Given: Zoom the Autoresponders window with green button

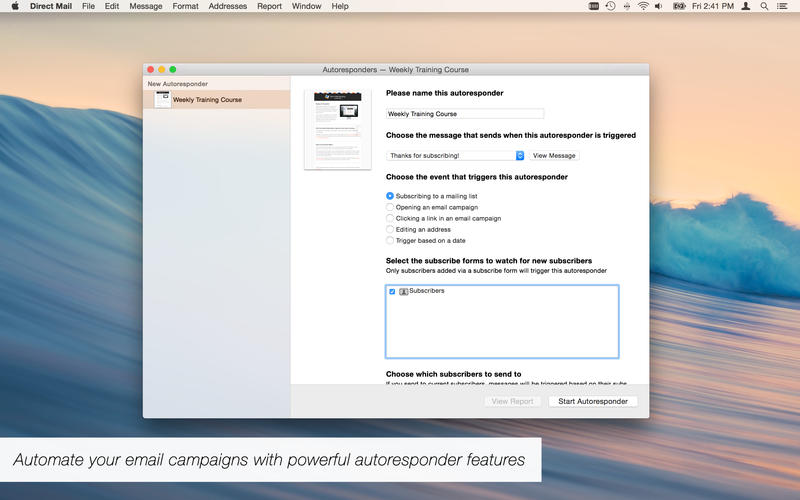Looking at the screenshot, I should [x=173, y=69].
